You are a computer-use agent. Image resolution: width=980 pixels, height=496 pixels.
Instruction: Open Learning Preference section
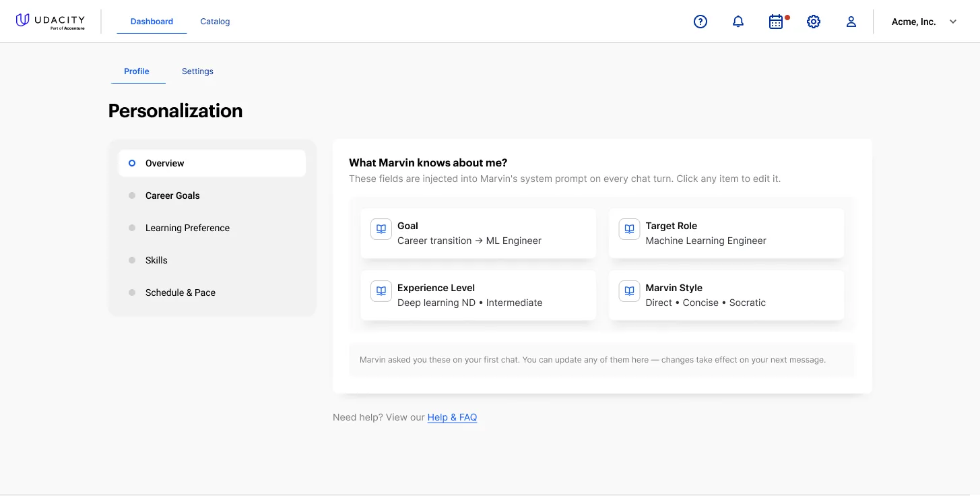212,228
